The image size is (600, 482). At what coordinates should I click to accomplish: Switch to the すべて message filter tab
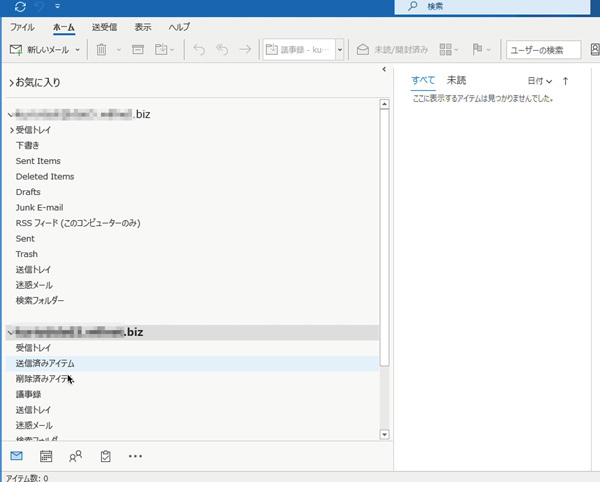(x=423, y=80)
